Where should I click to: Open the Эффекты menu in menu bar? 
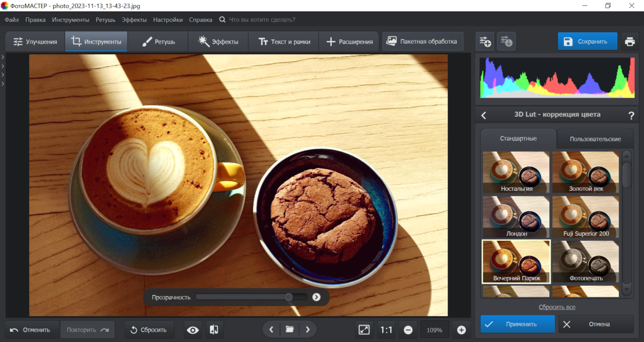[x=134, y=20]
